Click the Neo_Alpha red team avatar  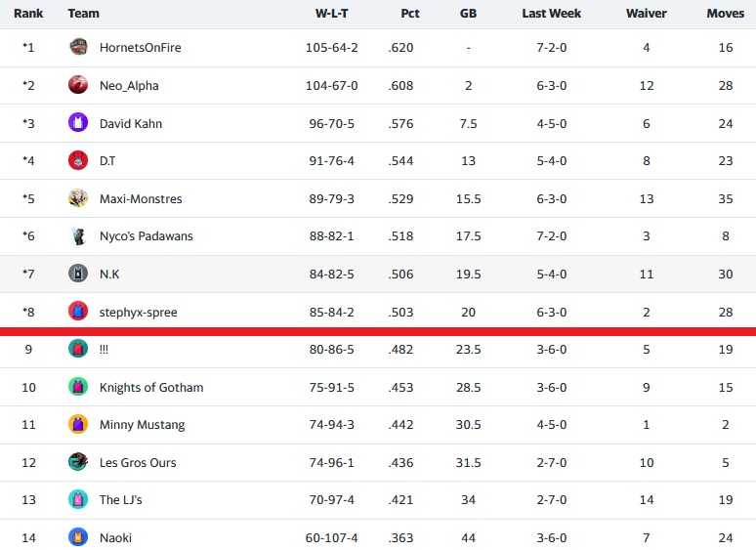[x=77, y=85]
